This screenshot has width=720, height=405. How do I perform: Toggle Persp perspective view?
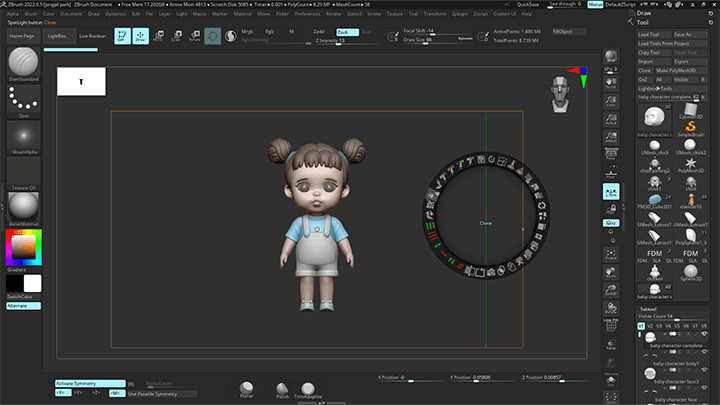pyautogui.click(x=611, y=154)
